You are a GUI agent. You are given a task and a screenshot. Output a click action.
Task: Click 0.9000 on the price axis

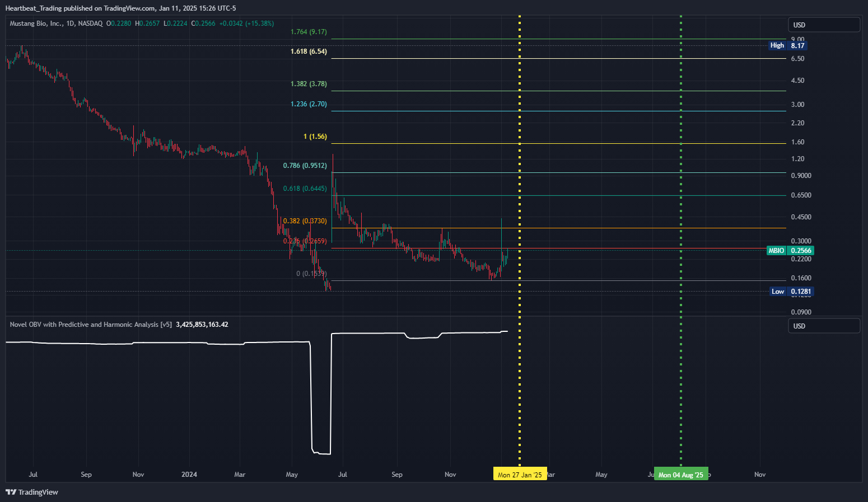tap(801, 176)
